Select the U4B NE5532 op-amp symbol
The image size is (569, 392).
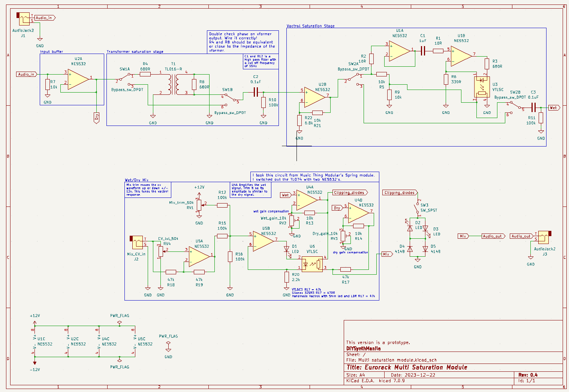click(358, 213)
